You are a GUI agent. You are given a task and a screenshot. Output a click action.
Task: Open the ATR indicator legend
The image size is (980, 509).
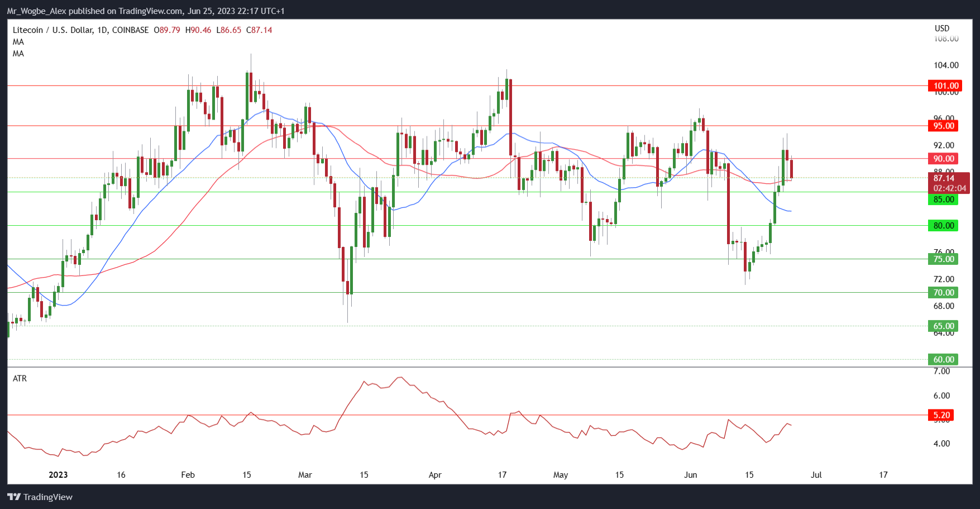click(x=20, y=378)
